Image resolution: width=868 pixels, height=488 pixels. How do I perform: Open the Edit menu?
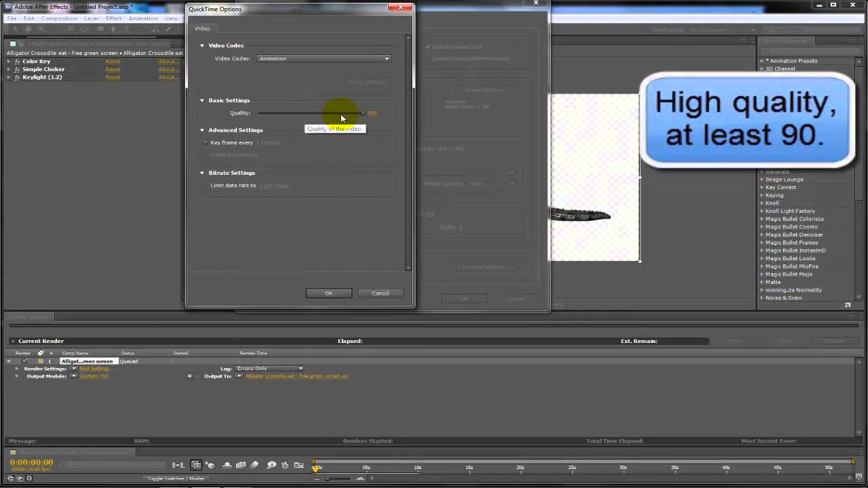pos(29,18)
